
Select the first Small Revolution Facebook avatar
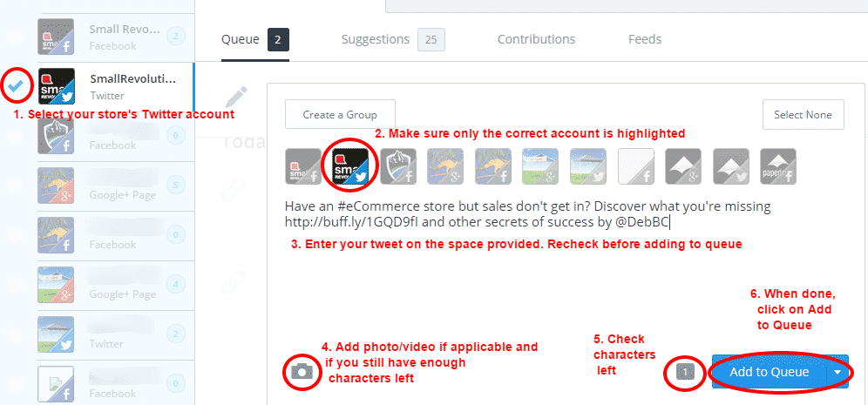(302, 166)
